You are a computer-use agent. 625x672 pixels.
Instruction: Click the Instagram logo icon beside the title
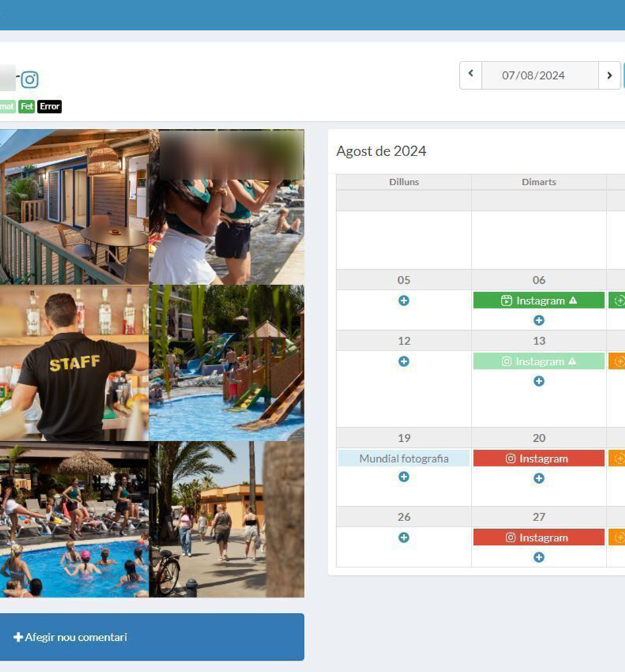(30, 80)
